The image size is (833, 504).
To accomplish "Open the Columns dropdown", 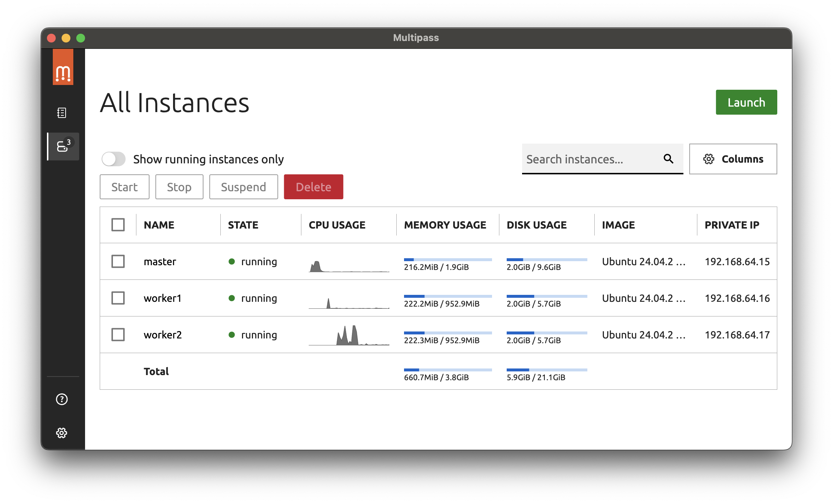I will 733,159.
